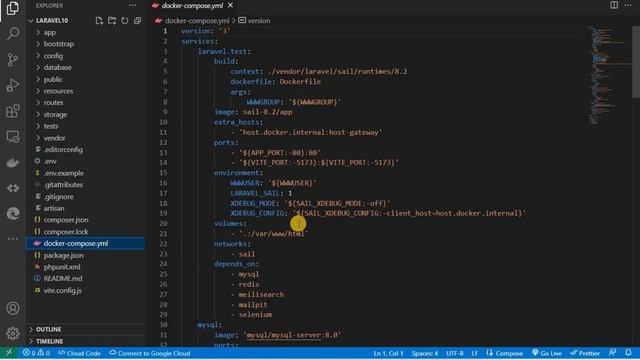Show additional views ellipsis in activity bar
The width and height of the screenshot is (640, 360).
coord(13,239)
